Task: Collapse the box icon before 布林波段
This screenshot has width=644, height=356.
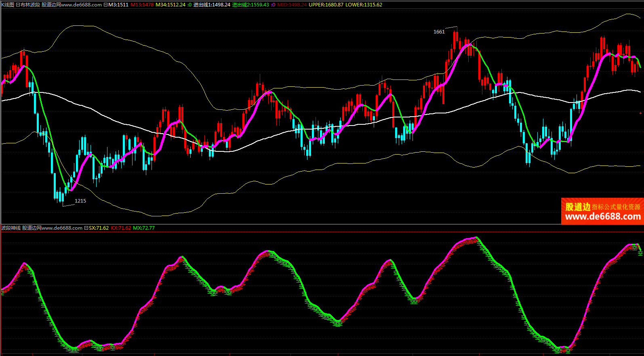Action: pyautogui.click(x=18, y=5)
